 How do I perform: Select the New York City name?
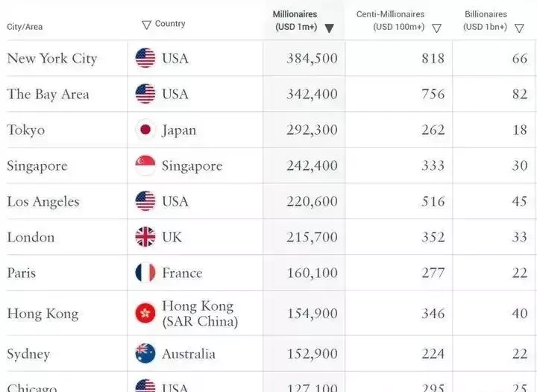click(x=52, y=58)
